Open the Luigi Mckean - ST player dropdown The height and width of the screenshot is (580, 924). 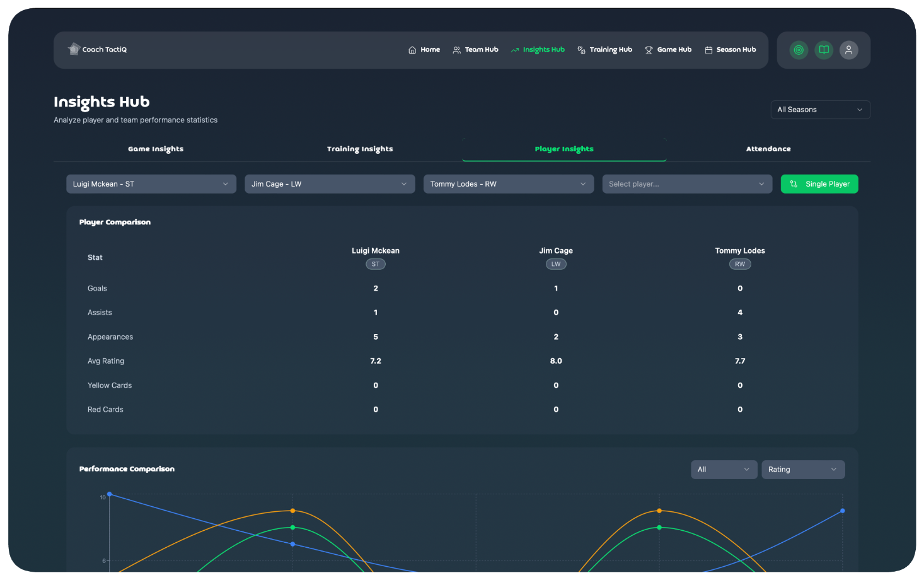click(x=151, y=184)
